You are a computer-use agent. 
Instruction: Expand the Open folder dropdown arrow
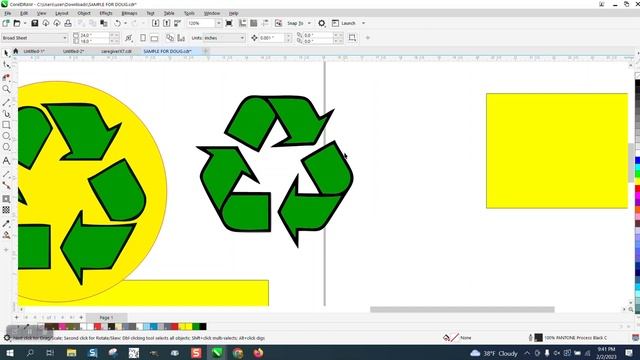coord(25,23)
